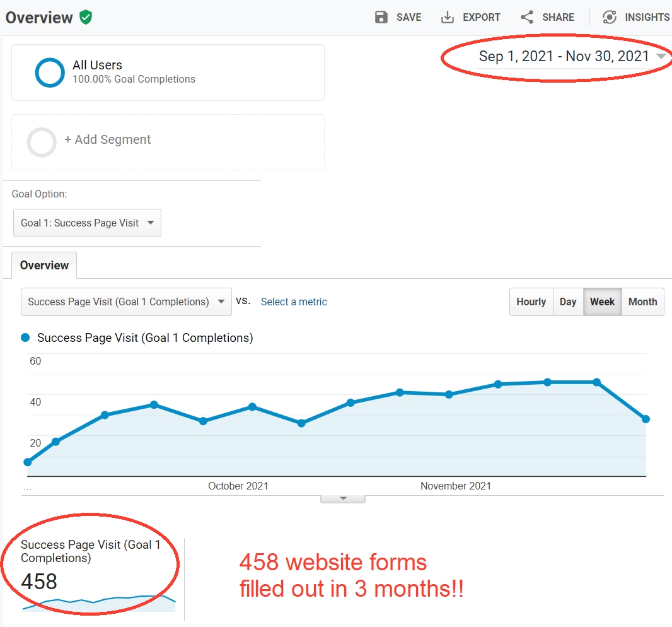Select the Week view button

pos(602,302)
